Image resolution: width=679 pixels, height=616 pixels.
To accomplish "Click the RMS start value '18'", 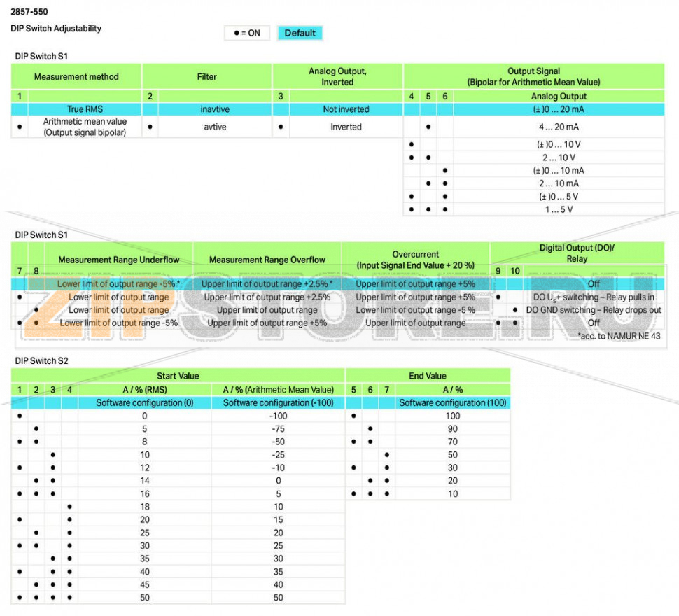I will [145, 507].
